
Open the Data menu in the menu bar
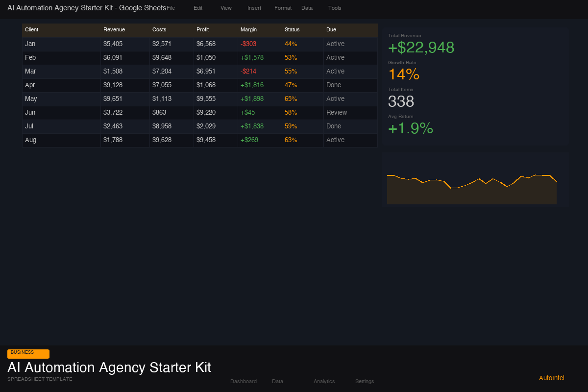[x=307, y=8]
